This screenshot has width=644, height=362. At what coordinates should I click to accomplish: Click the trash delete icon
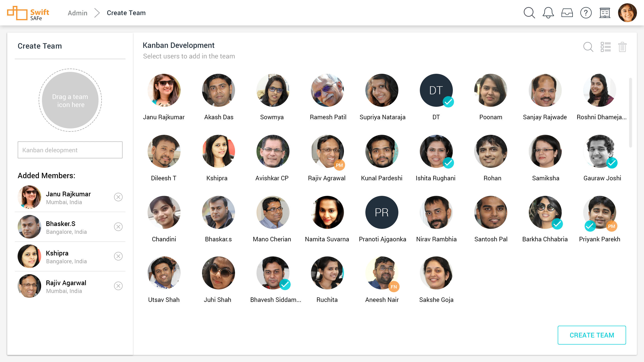622,47
